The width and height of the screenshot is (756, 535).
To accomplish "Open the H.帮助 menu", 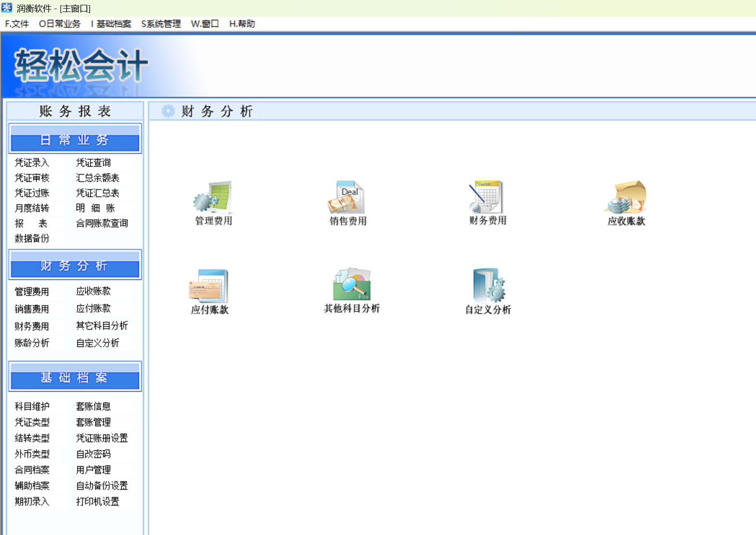I will [x=242, y=24].
